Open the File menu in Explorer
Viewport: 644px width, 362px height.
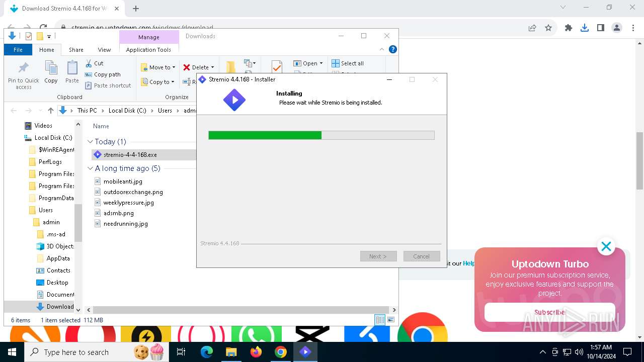click(x=18, y=50)
